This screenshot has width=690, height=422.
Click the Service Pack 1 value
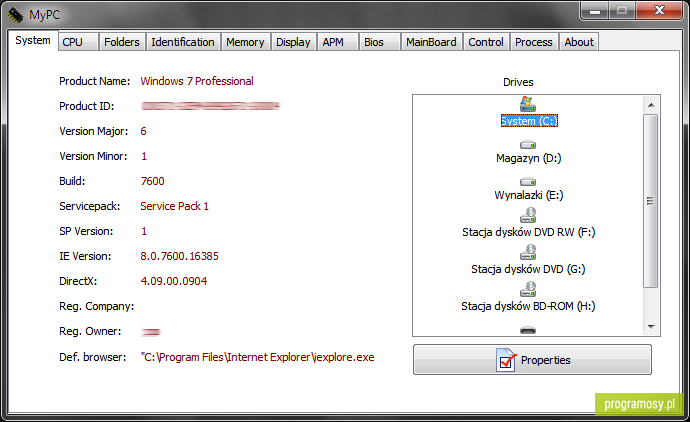174,206
